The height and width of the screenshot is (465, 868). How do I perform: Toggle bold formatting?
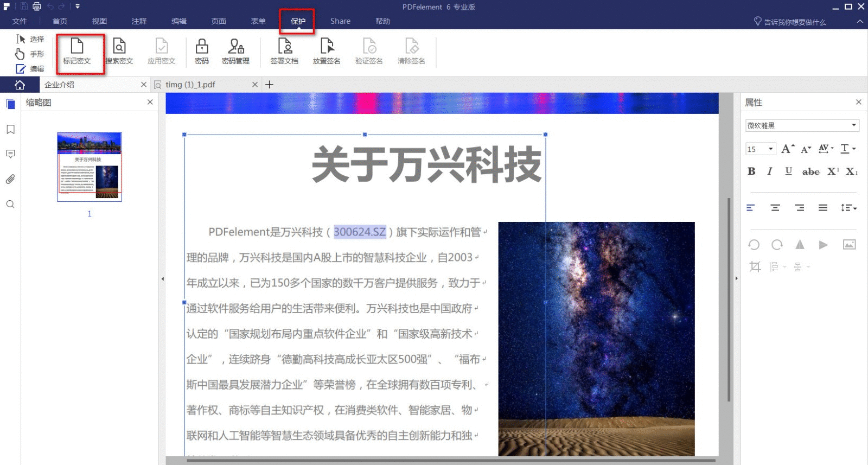click(x=751, y=171)
